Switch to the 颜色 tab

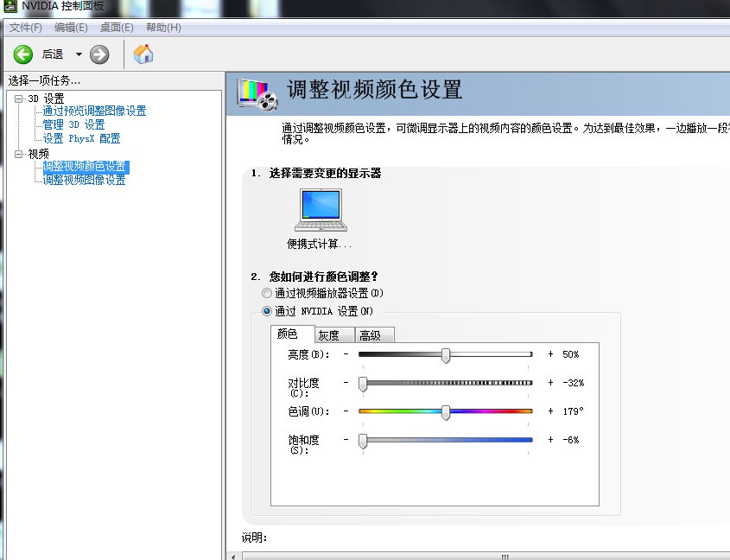tap(292, 334)
